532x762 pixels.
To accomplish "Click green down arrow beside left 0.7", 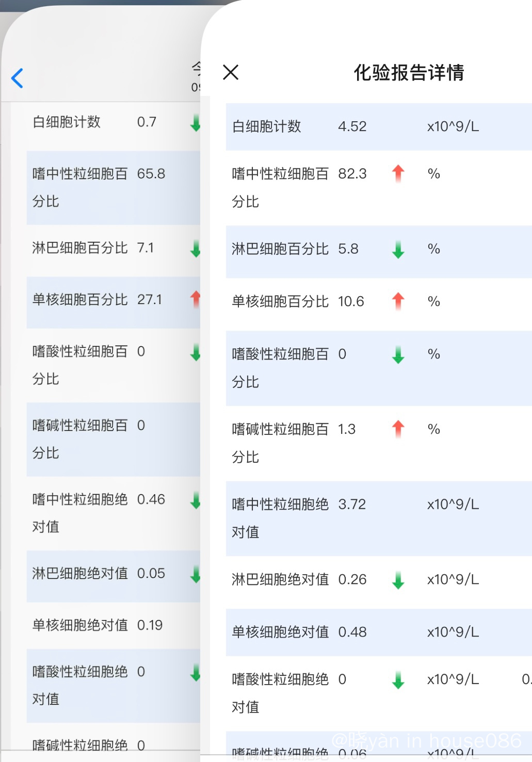I will tap(196, 123).
